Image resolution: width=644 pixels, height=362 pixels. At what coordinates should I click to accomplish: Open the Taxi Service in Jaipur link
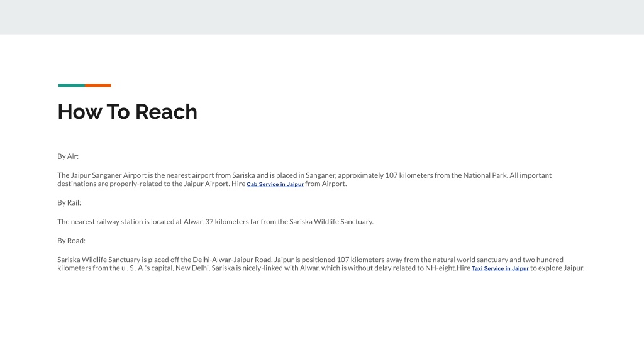500,268
